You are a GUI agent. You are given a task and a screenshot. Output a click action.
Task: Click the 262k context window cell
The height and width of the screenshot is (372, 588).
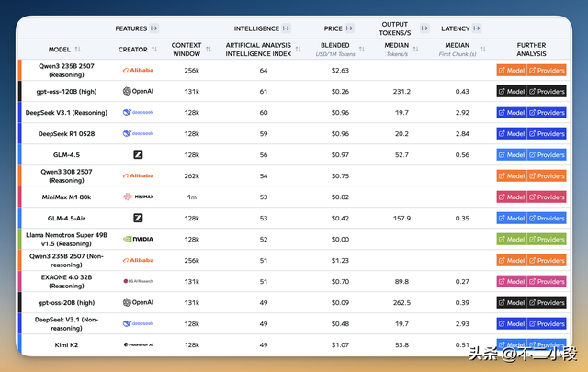[x=192, y=175]
